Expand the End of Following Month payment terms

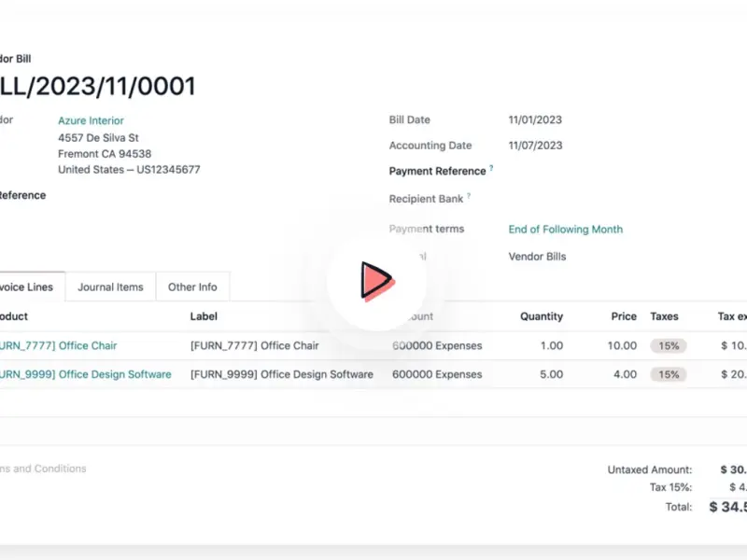pos(565,229)
